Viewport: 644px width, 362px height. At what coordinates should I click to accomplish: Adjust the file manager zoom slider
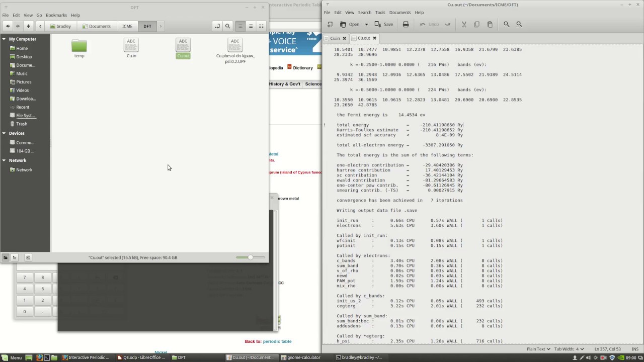251,257
